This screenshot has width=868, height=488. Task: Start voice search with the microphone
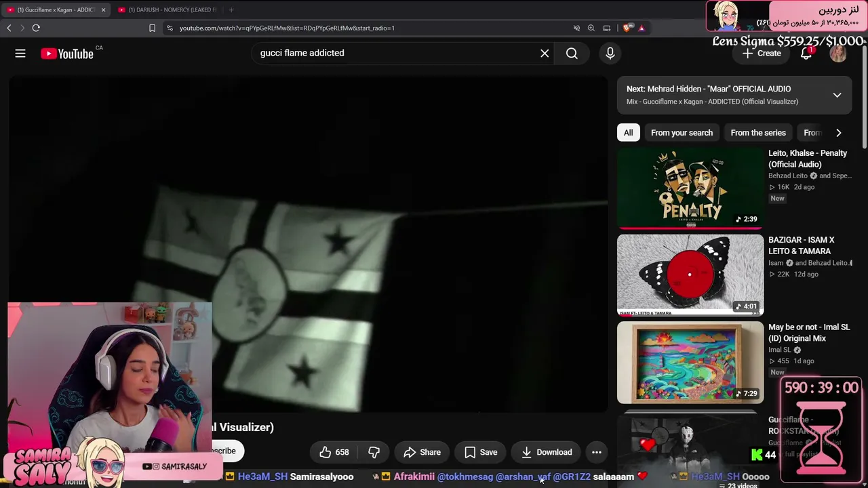click(x=610, y=53)
